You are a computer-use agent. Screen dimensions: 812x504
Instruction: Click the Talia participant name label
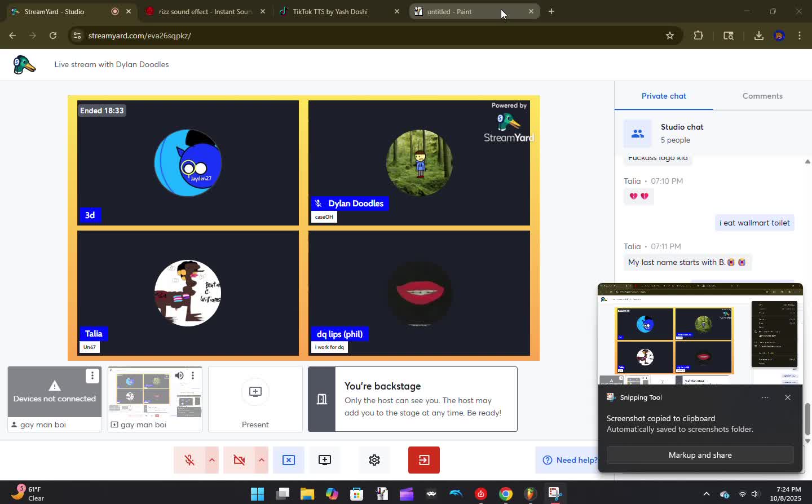coord(94,334)
